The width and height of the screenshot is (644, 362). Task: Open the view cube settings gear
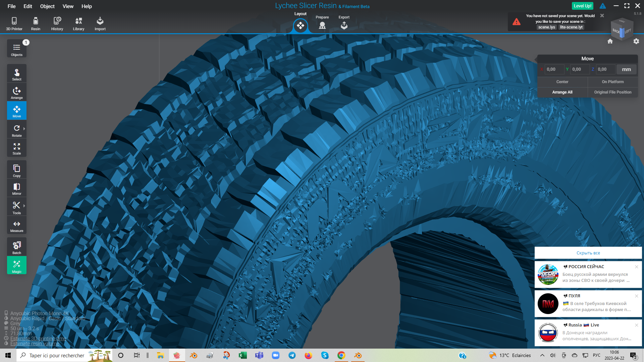(636, 41)
